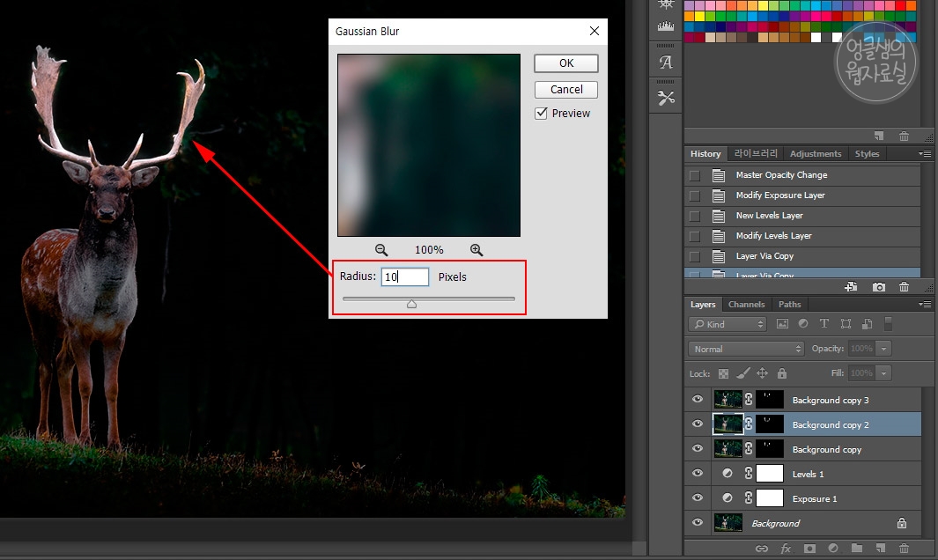
Task: Switch to the Styles tab
Action: coord(867,154)
